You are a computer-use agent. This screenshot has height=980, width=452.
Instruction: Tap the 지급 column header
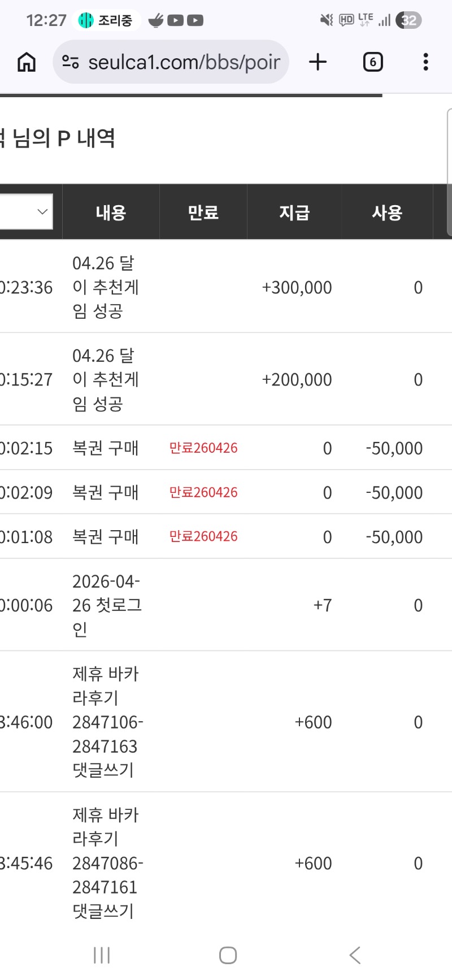pyautogui.click(x=294, y=213)
